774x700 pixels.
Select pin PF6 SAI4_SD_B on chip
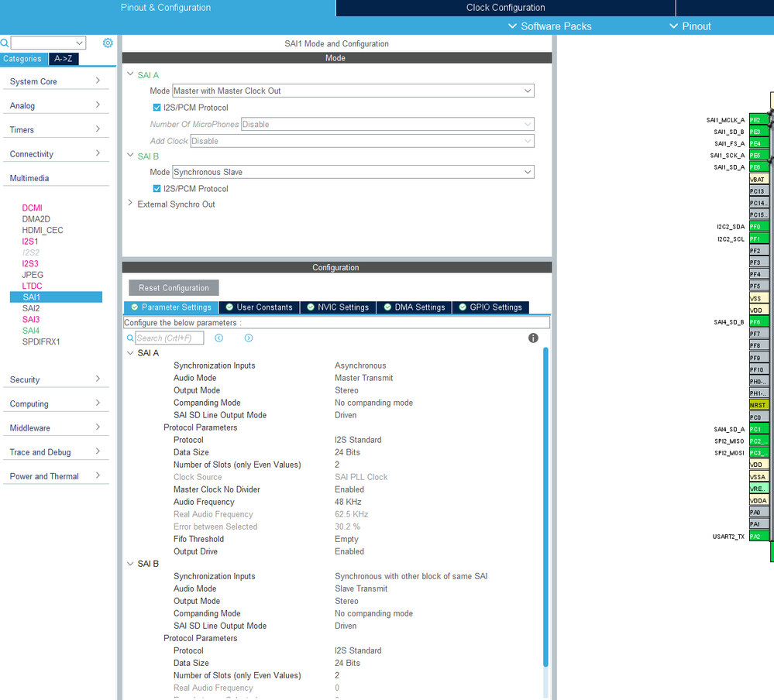tap(759, 322)
